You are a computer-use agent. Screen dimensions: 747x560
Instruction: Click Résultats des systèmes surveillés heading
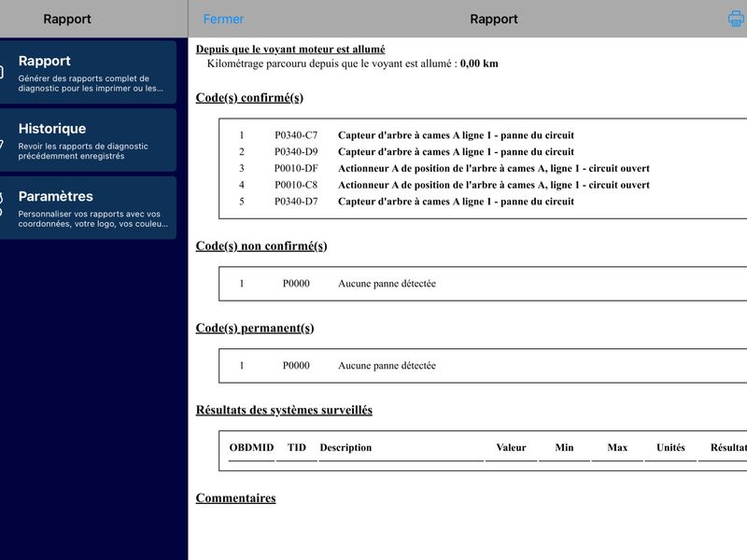click(284, 410)
